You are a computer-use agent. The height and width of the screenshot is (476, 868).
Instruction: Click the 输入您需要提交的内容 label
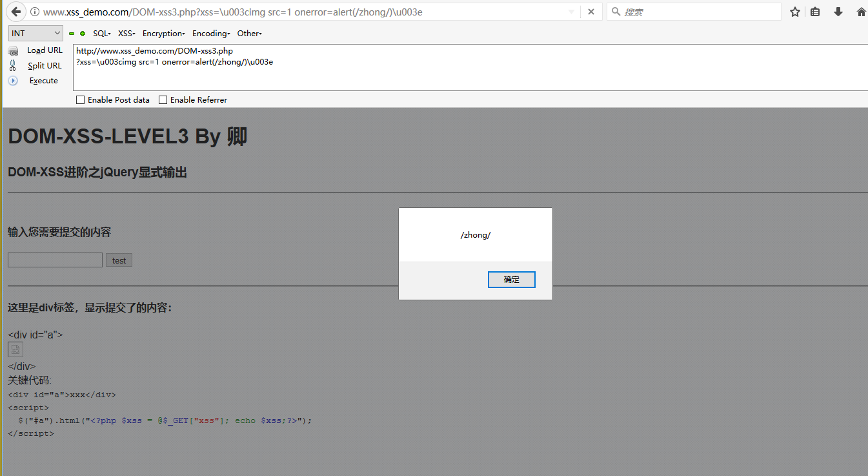coord(59,232)
